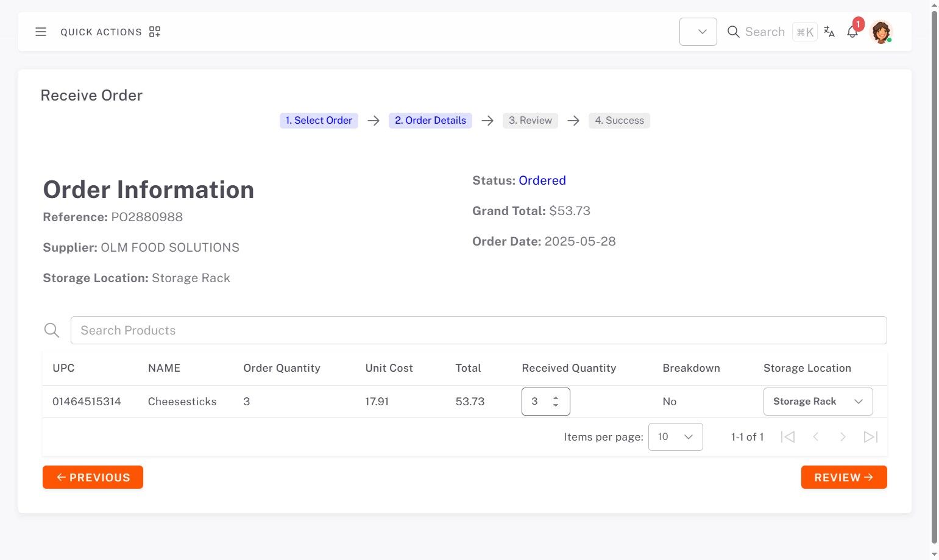Go to the previous results page

pos(816,437)
